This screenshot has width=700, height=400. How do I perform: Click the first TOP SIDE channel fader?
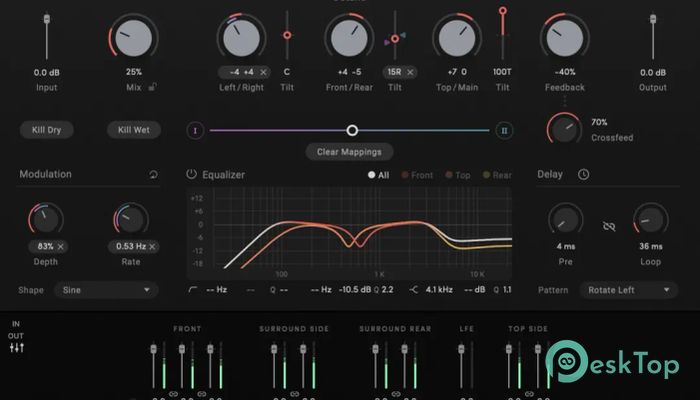pos(508,349)
